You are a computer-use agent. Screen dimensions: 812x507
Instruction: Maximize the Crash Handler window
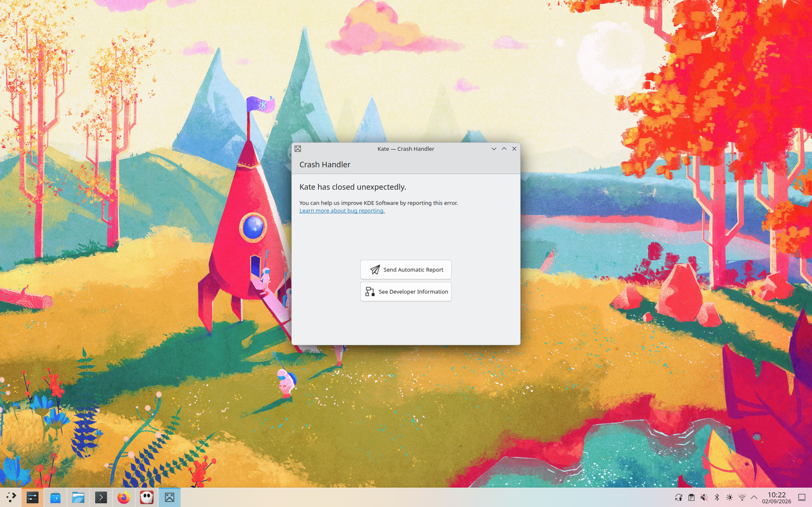[x=504, y=149]
